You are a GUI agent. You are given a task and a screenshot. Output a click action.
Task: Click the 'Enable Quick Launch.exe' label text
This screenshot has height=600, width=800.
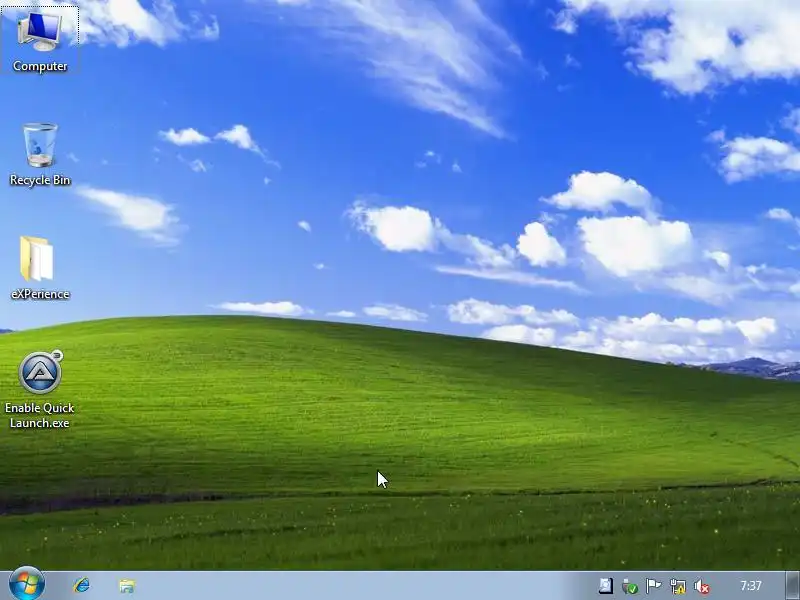point(40,415)
